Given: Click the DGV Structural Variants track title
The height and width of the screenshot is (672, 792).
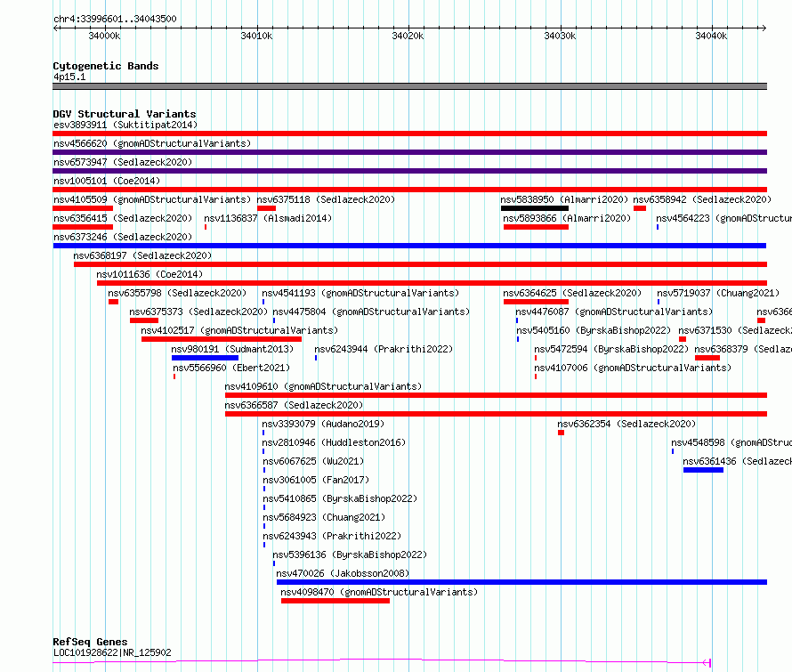Looking at the screenshot, I should point(125,114).
